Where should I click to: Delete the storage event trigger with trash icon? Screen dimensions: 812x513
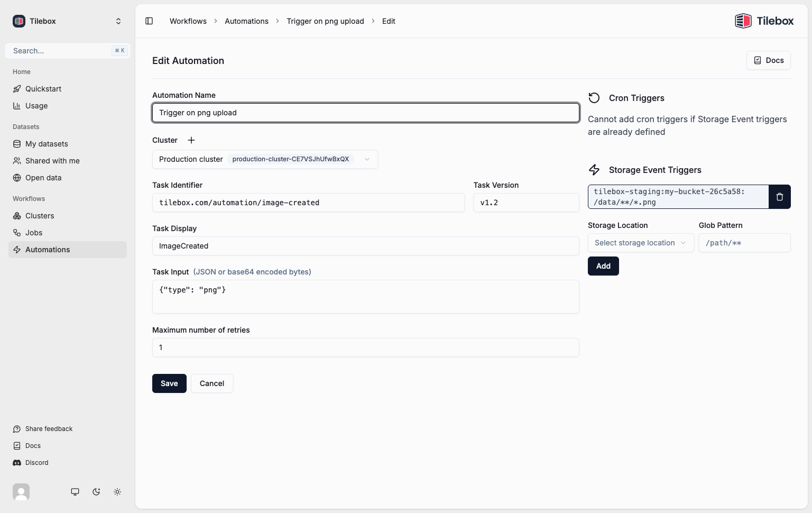[x=779, y=196]
